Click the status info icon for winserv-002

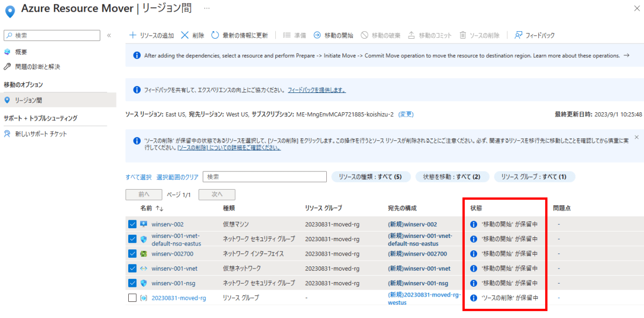(x=473, y=224)
